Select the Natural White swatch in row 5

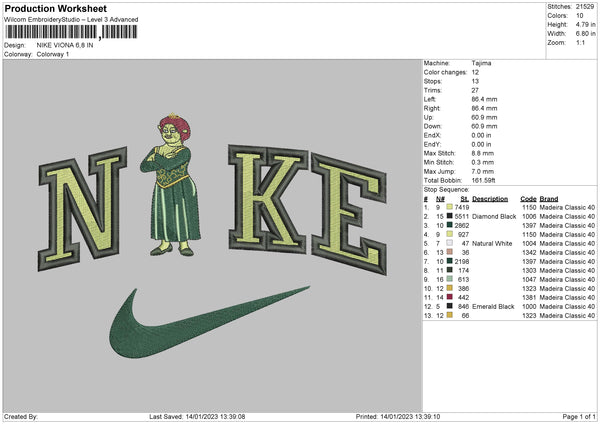(450, 243)
